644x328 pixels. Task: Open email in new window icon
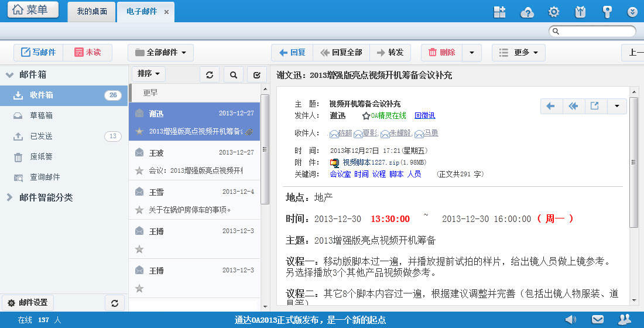pyautogui.click(x=594, y=106)
